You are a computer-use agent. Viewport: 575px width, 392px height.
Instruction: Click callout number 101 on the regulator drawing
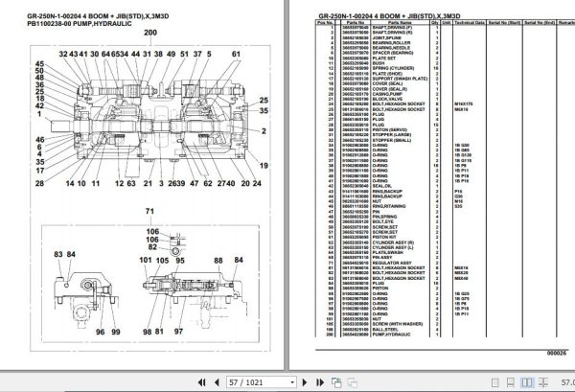146,260
